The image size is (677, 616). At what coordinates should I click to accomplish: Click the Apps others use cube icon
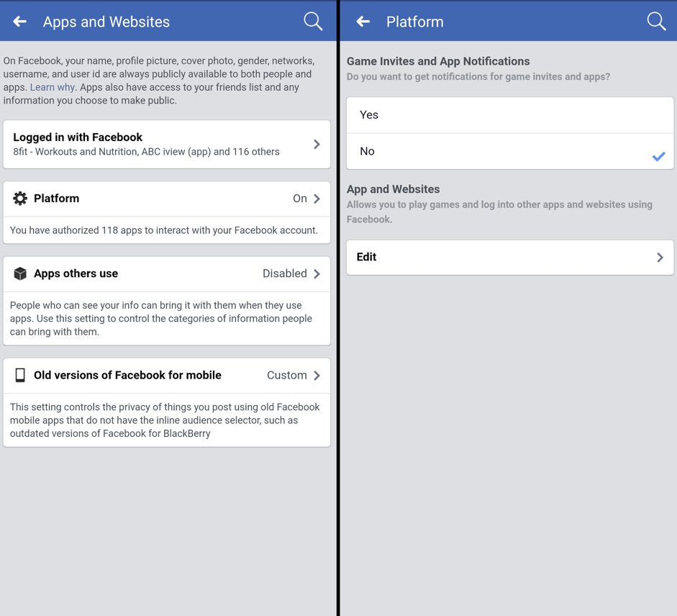tap(20, 273)
